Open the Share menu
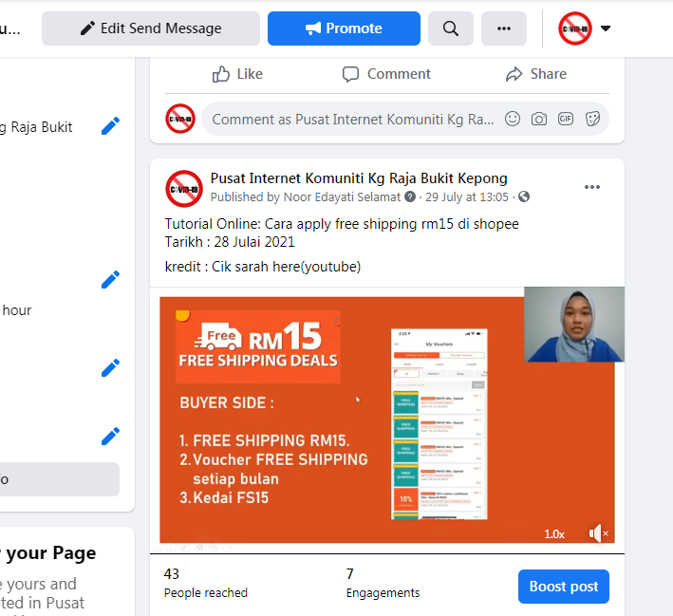This screenshot has width=673, height=616. [536, 74]
